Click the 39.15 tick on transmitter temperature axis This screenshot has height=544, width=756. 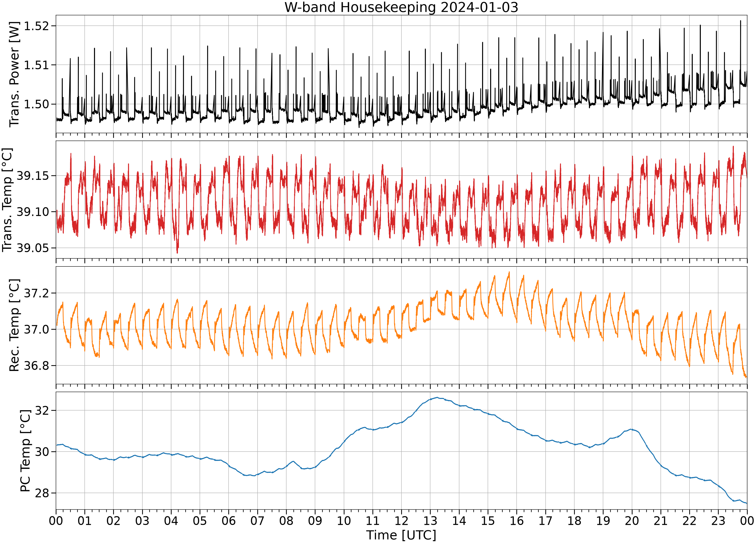click(x=32, y=176)
